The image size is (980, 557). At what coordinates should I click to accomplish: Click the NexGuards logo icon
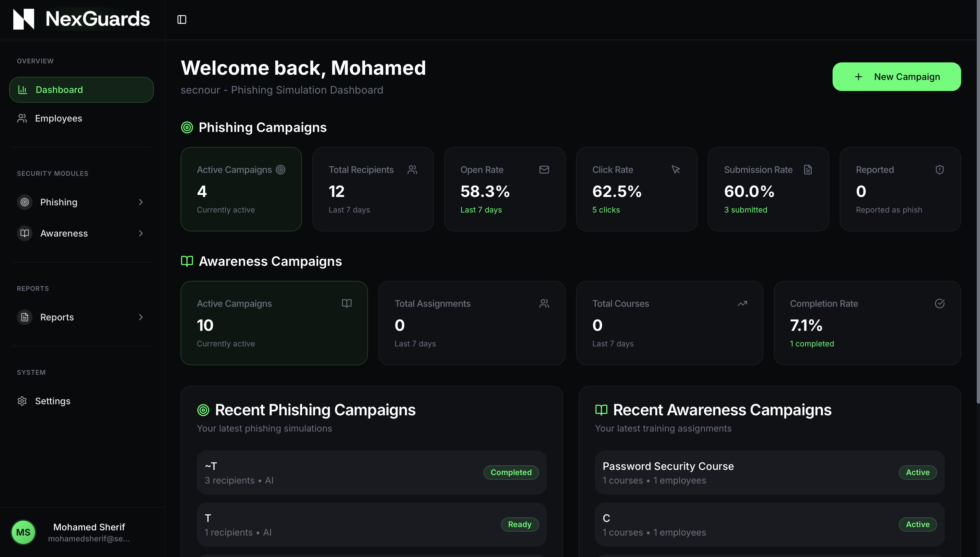(24, 19)
